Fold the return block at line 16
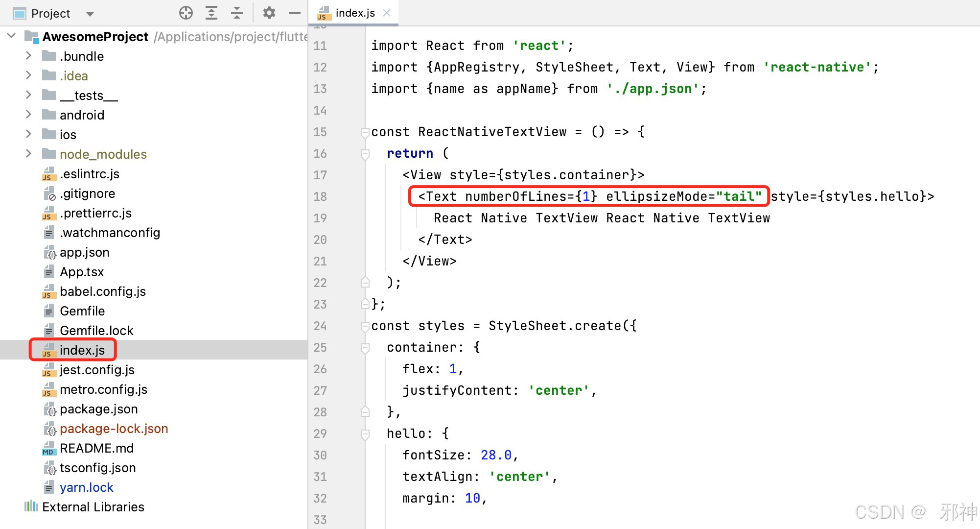 coord(365,154)
